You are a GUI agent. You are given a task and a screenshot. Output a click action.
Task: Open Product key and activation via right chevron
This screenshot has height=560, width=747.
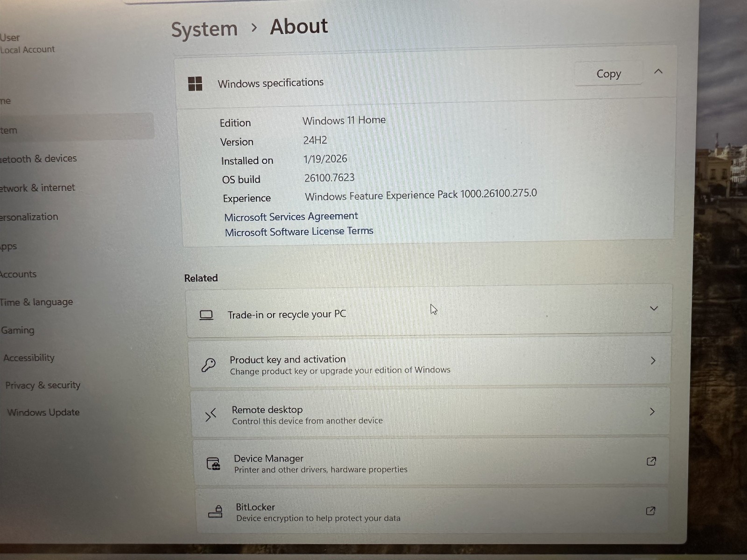(x=653, y=361)
